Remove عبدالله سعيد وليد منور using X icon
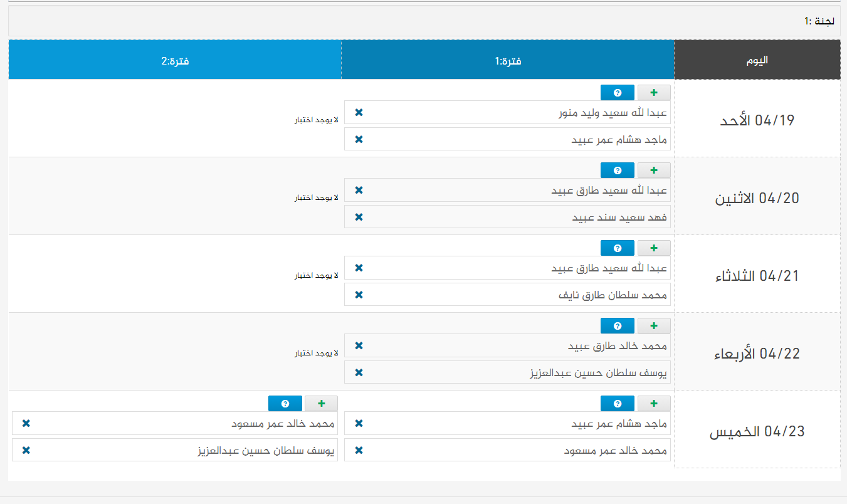Viewport: 847px width, 504px height. 359,112
